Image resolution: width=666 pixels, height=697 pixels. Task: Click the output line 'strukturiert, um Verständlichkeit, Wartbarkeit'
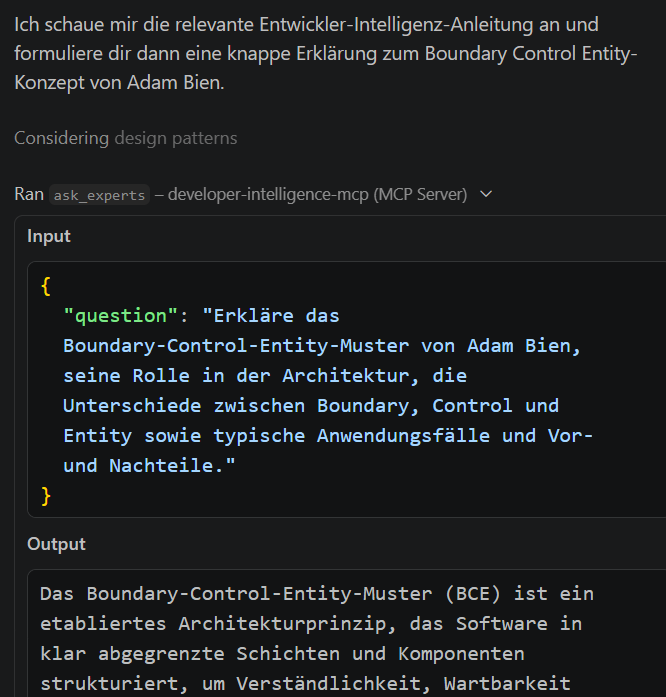(305, 683)
